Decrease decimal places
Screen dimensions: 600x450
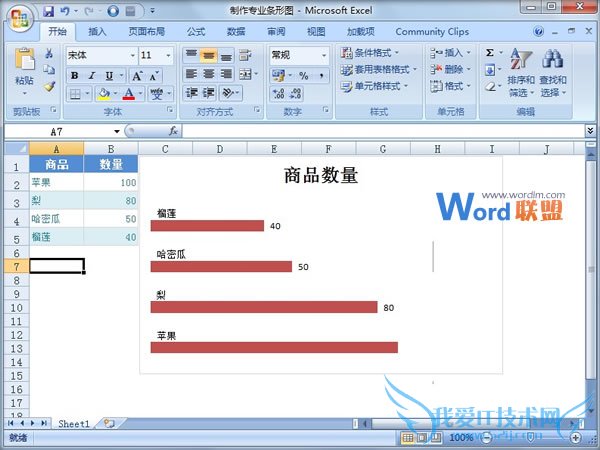tap(295, 93)
